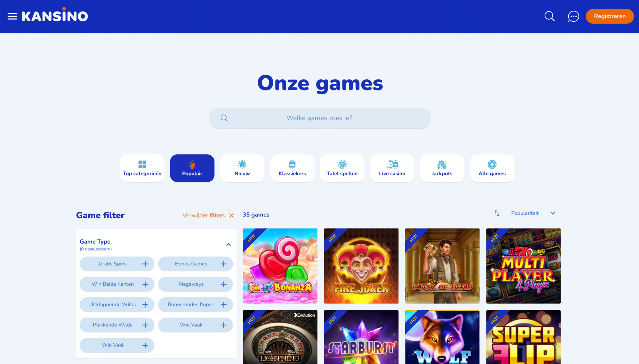This screenshot has height=364, width=639.
Task: Select the Jackpots 777 category
Action: tap(442, 168)
